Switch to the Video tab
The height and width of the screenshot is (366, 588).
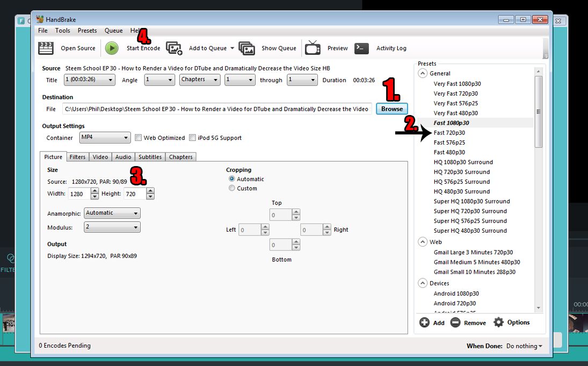tap(100, 157)
